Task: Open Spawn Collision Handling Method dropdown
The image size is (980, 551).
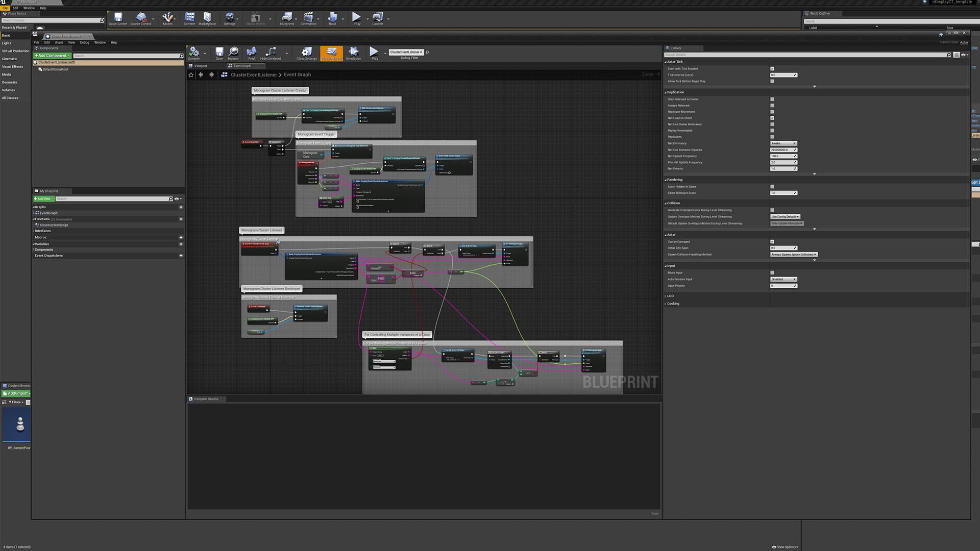Action: 794,255
